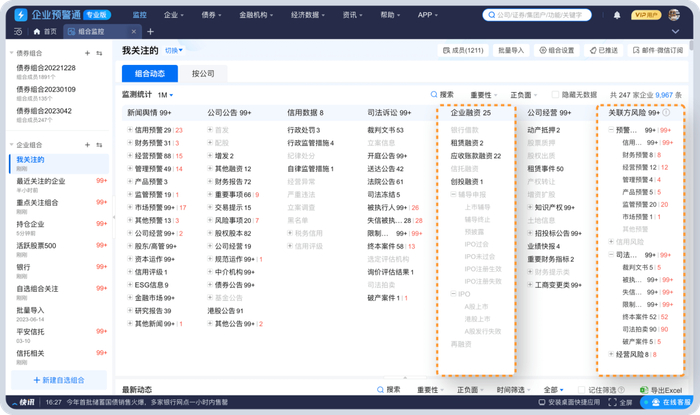Click the 批量导入 button
Image resolution: width=700 pixels, height=415 pixels.
coord(510,50)
